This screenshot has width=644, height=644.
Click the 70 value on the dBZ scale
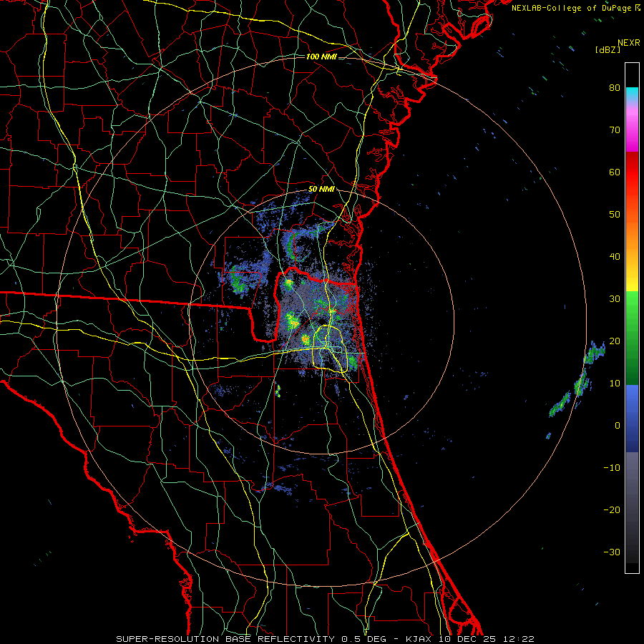point(615,130)
